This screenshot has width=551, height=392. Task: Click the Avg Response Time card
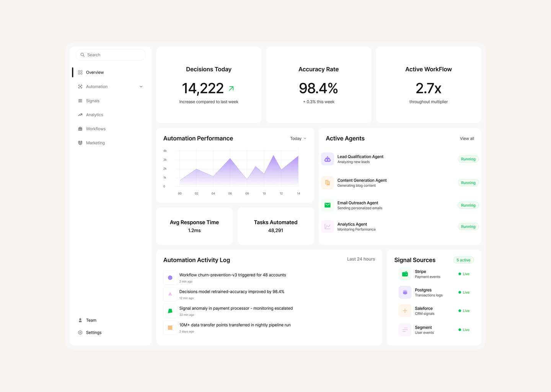(194, 226)
